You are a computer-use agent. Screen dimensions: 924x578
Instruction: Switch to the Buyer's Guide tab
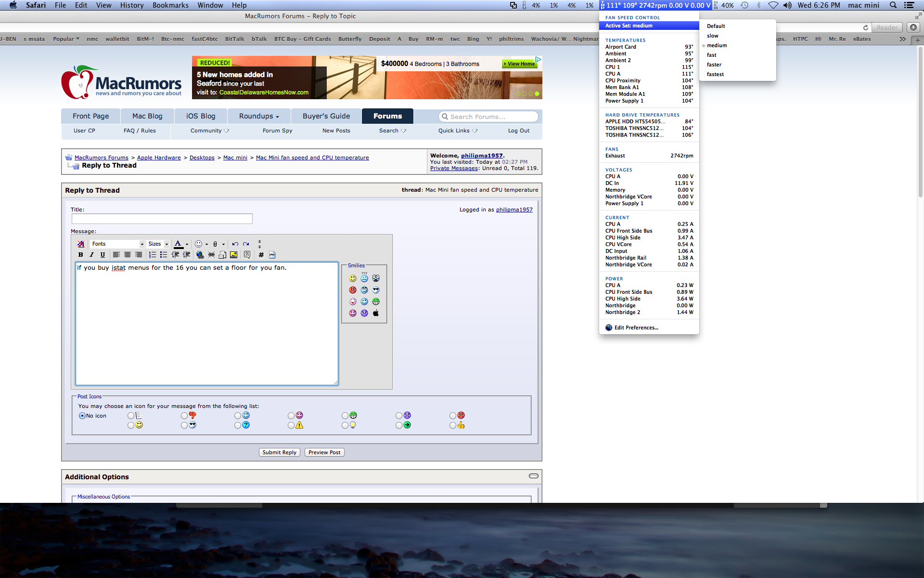coord(326,116)
